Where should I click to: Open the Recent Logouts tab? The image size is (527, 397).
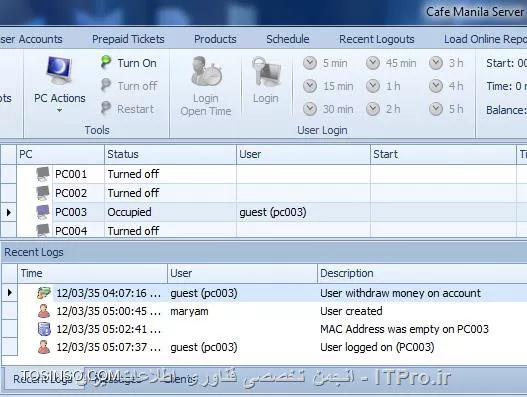pyautogui.click(x=376, y=39)
